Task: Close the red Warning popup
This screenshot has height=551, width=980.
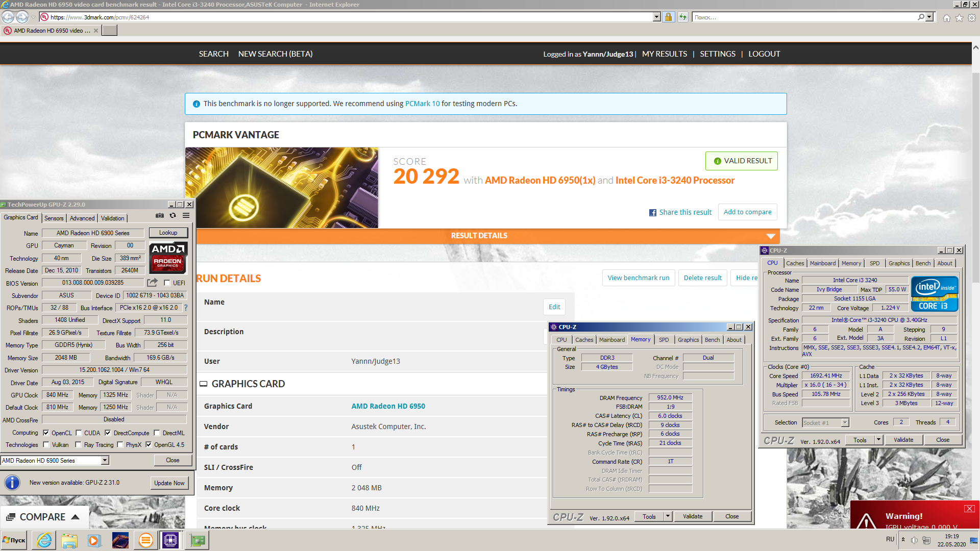Action: [969, 509]
